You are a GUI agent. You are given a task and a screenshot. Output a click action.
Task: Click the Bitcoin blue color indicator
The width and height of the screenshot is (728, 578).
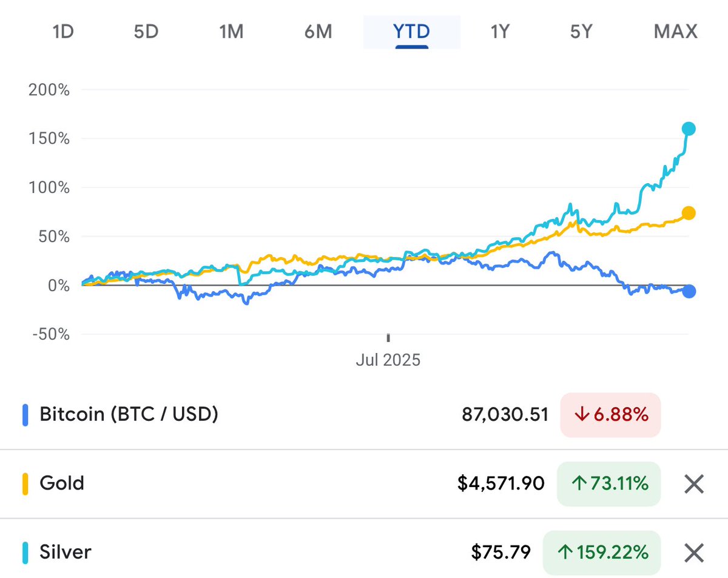(x=25, y=415)
